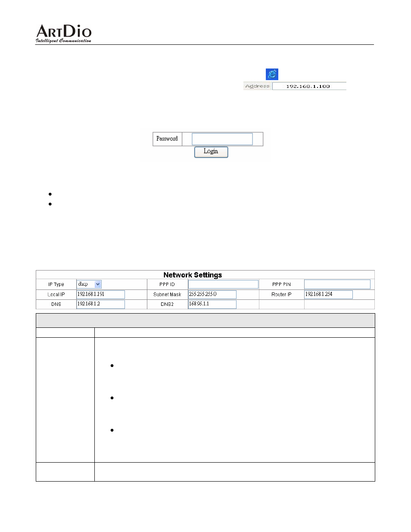Click the PPP ID input field

(223, 284)
